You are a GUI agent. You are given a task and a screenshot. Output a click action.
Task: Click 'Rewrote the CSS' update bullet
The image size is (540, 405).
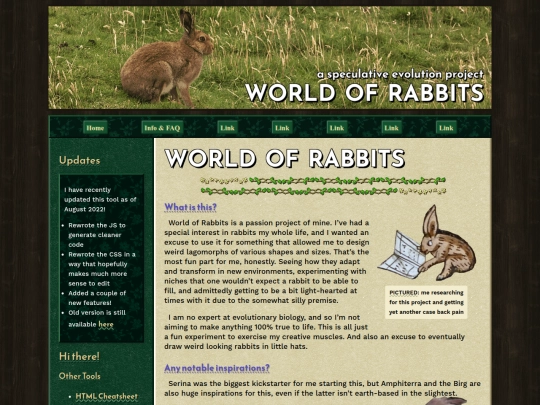click(102, 269)
